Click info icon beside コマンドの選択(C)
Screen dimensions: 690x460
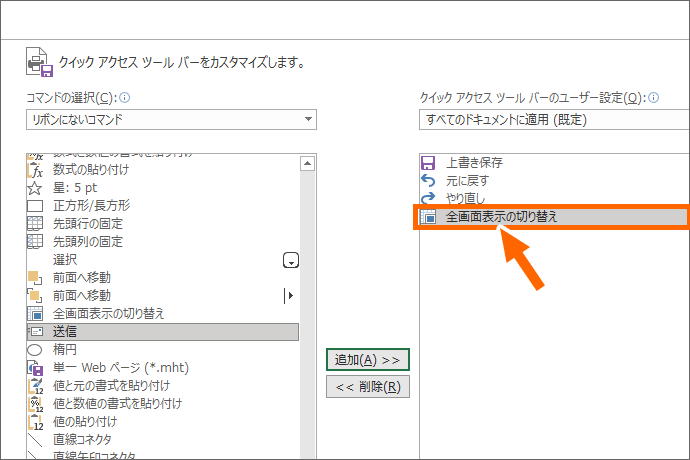point(125,98)
